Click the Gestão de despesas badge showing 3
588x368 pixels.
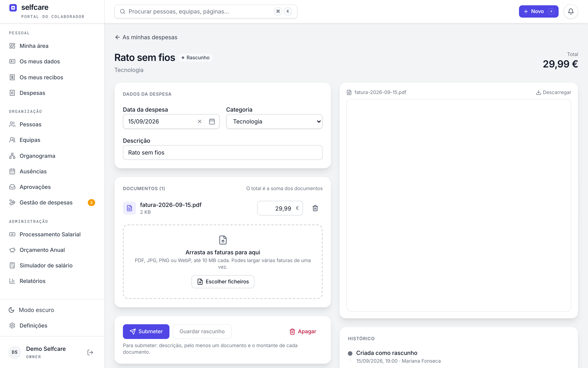pyautogui.click(x=91, y=202)
